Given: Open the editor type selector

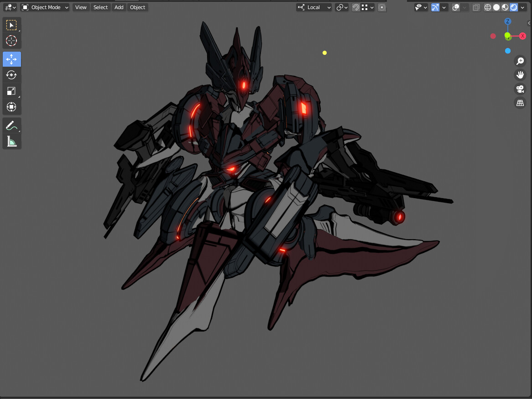Looking at the screenshot, I should pos(10,7).
